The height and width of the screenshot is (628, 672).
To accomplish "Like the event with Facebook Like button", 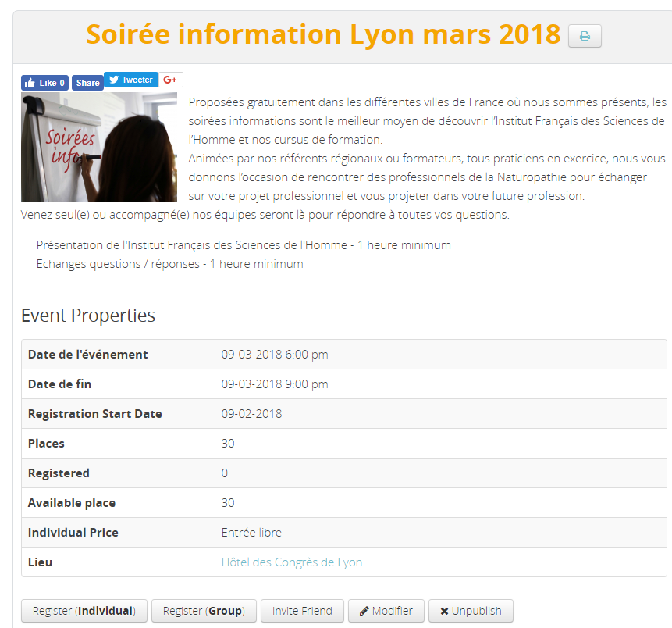I will click(44, 83).
